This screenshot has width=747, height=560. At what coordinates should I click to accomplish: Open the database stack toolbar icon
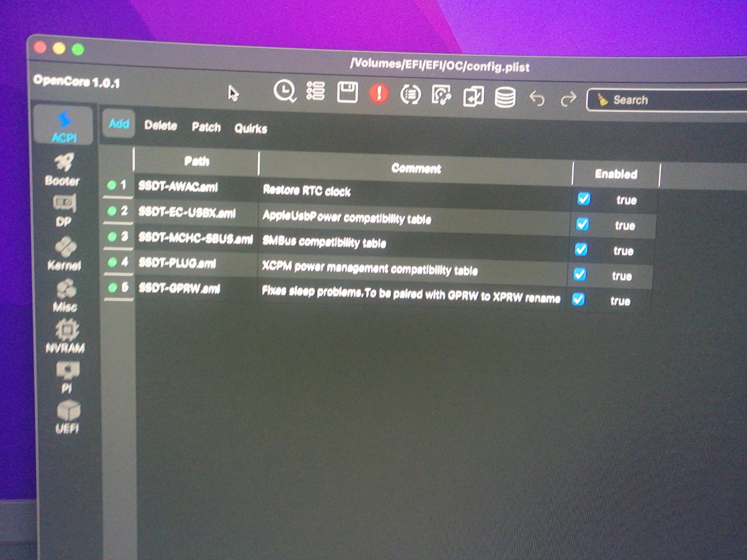coord(505,97)
